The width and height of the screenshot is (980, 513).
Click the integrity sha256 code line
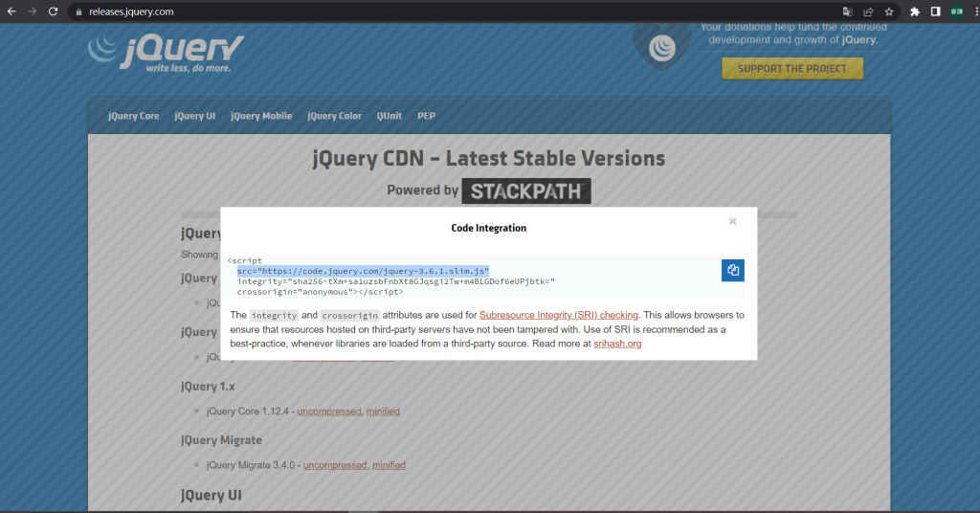pyautogui.click(x=395, y=281)
